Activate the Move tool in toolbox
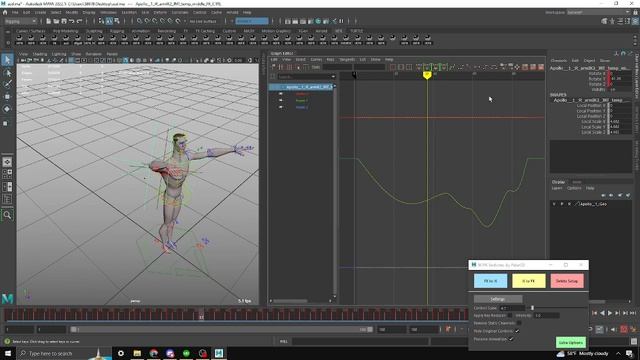The width and height of the screenshot is (640, 360). coord(7,97)
